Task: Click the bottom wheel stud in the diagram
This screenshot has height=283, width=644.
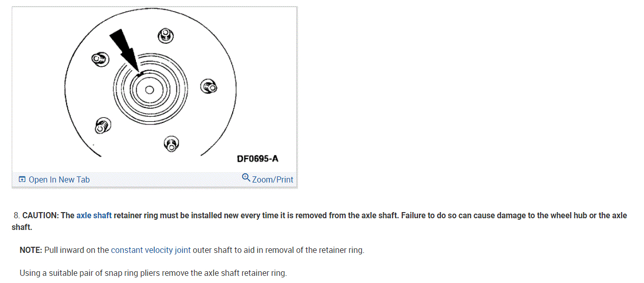Action: (x=172, y=144)
